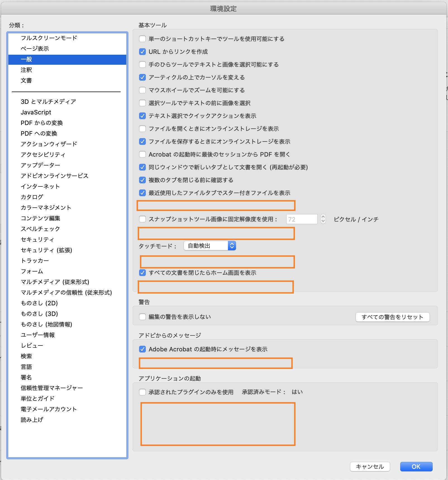Disable テキスト選択でクイックアクションを表示
The width and height of the screenshot is (448, 480).
[142, 116]
